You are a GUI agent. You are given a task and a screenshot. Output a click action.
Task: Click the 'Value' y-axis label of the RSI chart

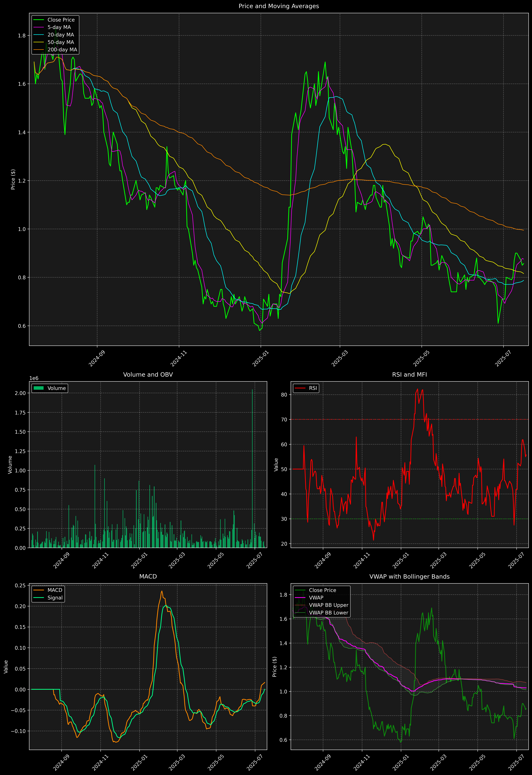[x=276, y=464]
